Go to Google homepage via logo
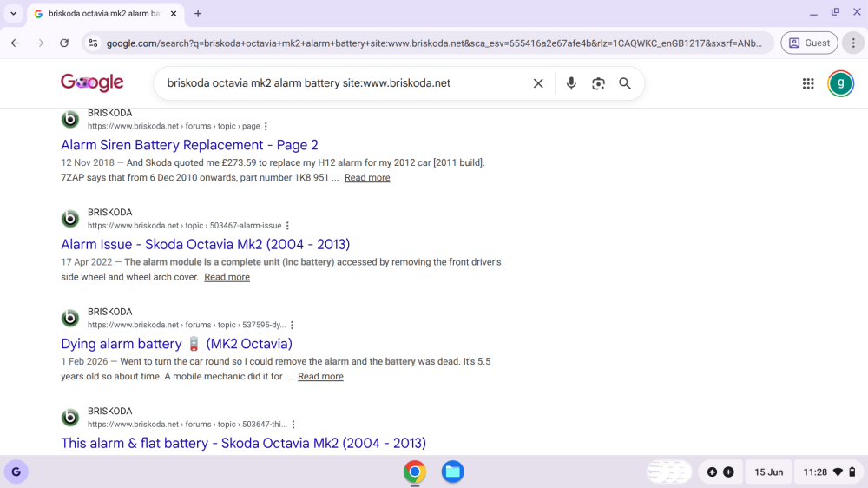The image size is (868, 488). pos(92,83)
